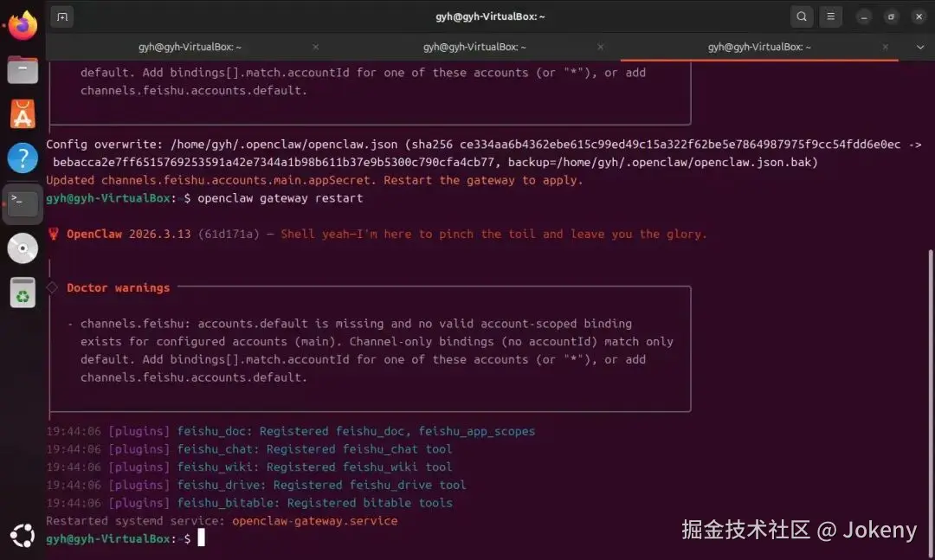Click the 'OpenClaw 2026.3.13' version text
Viewport: 935px width, 560px height.
point(129,234)
